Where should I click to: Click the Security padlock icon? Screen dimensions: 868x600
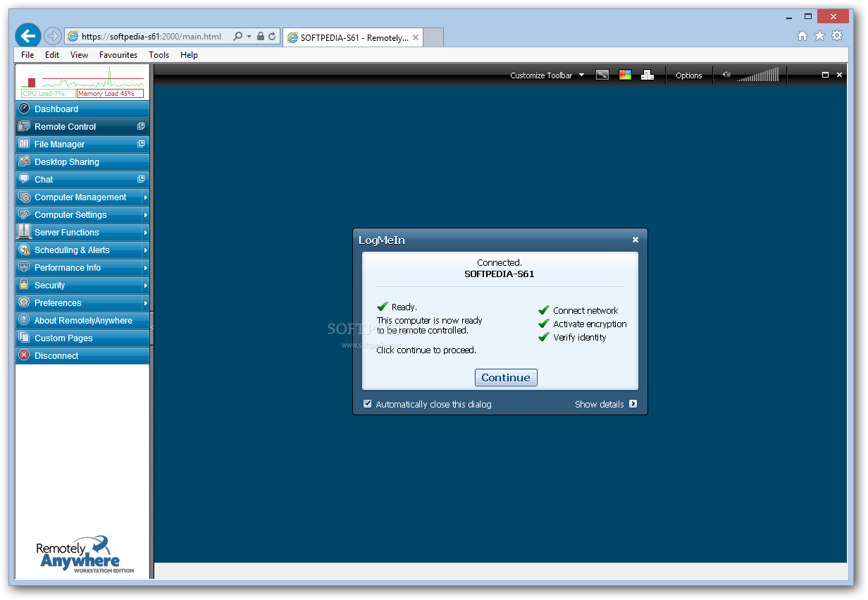(x=24, y=285)
